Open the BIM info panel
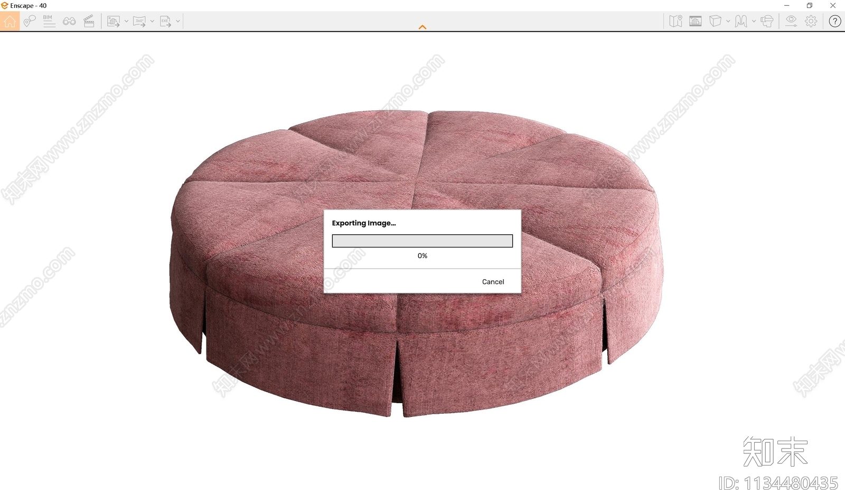The image size is (845, 504). click(49, 21)
